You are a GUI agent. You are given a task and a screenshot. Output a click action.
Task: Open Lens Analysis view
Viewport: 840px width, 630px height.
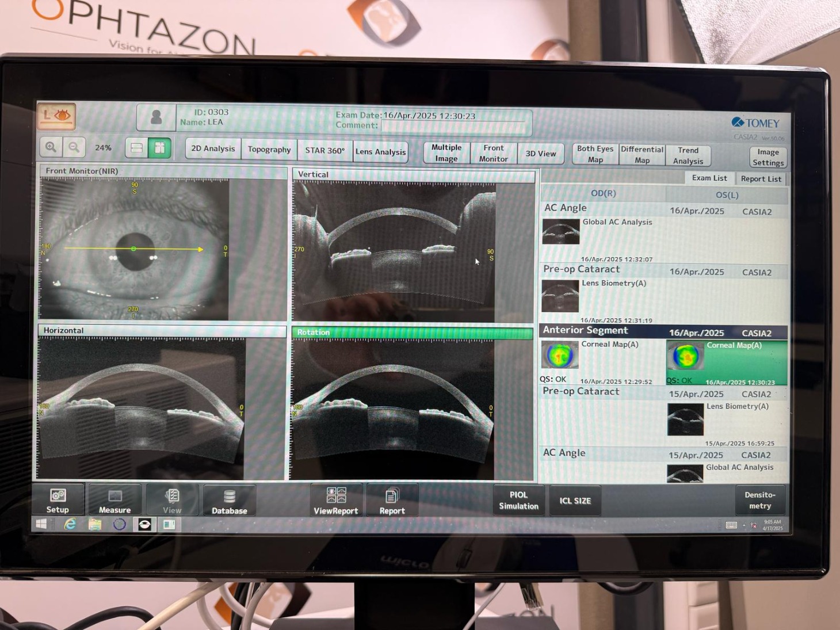tap(380, 152)
